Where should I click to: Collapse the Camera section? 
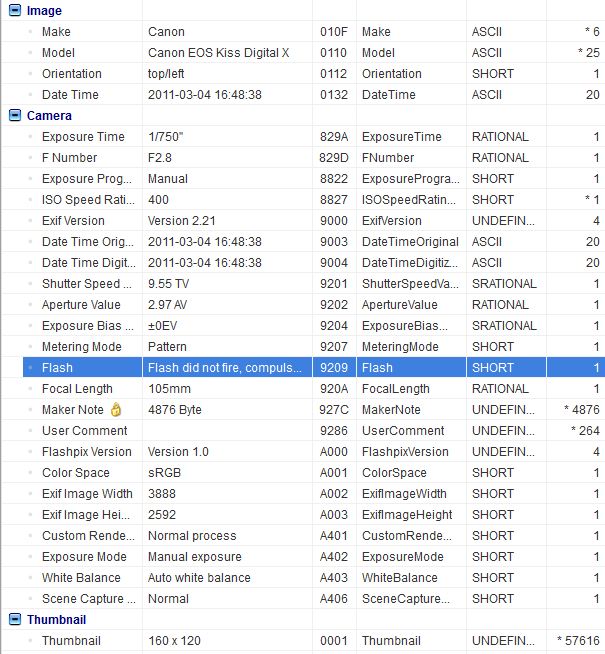click(x=14, y=116)
